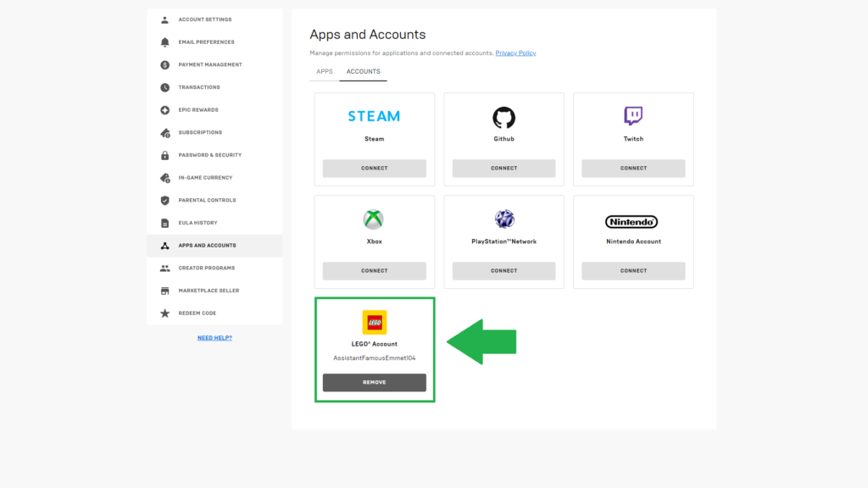868x488 pixels.
Task: Switch to the APPS tab
Action: (x=323, y=71)
